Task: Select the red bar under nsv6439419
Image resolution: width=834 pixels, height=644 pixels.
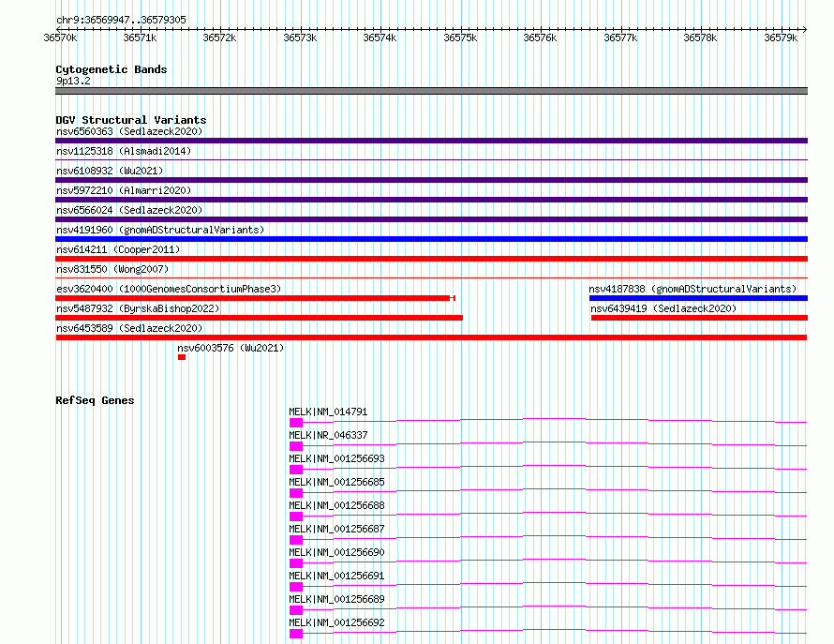Action: click(699, 318)
